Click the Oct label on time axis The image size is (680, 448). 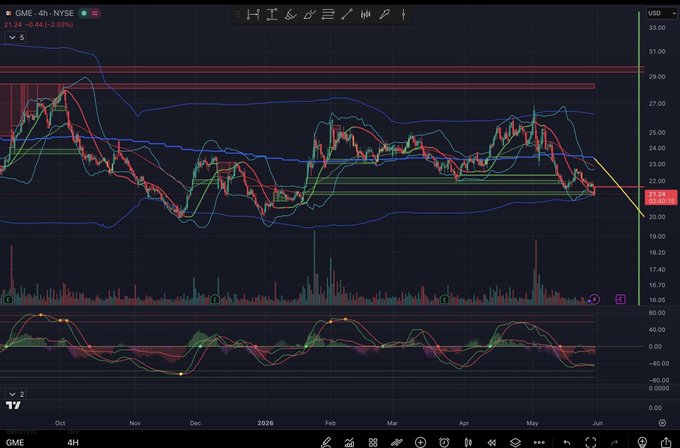point(60,423)
